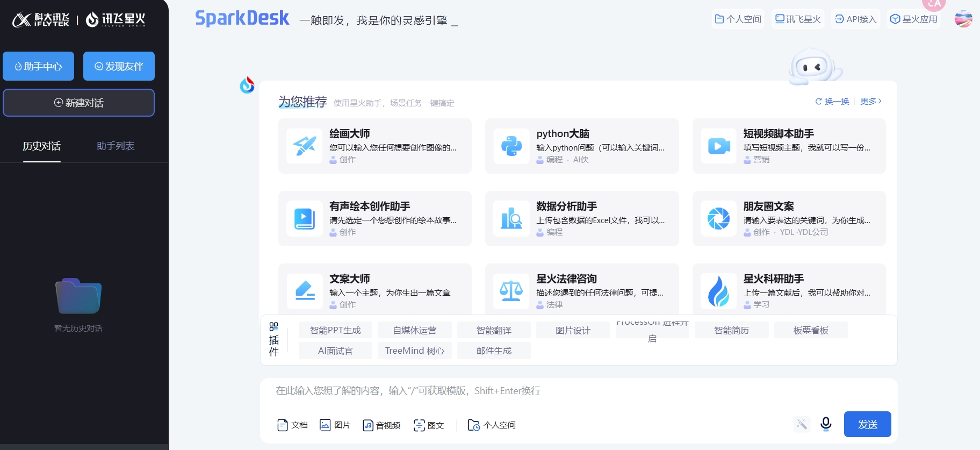
Task: Enable the 智能PPT生成 plugin
Action: 335,330
